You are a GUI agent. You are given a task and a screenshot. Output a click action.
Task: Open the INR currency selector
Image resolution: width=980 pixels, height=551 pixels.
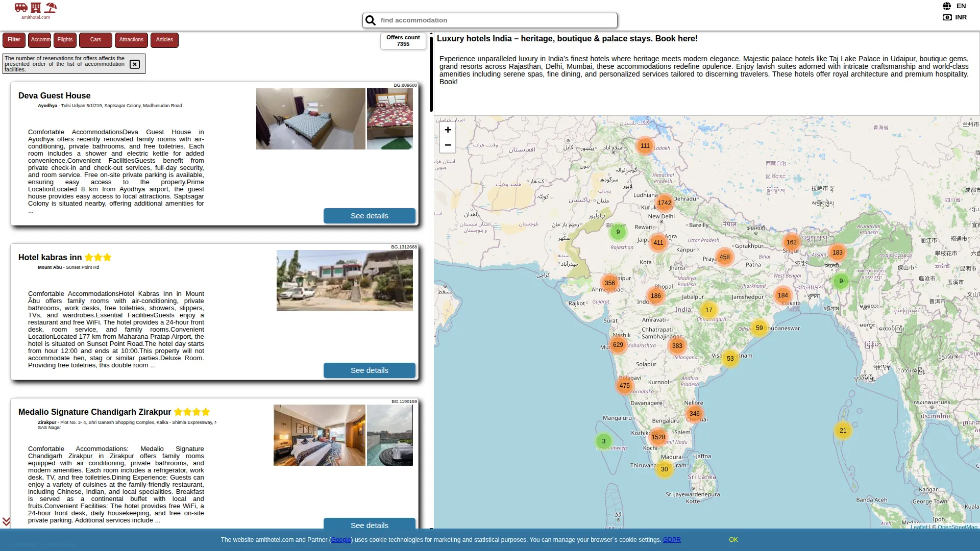click(x=961, y=17)
